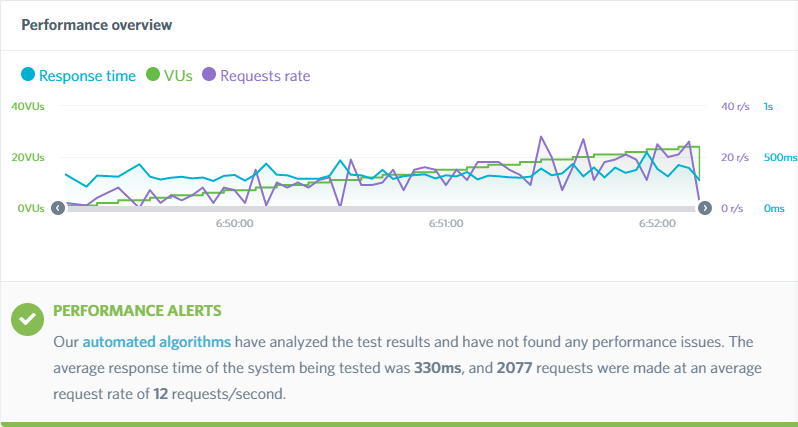
Task: Click the gray chart navigator scrollbar track
Action: point(380,208)
